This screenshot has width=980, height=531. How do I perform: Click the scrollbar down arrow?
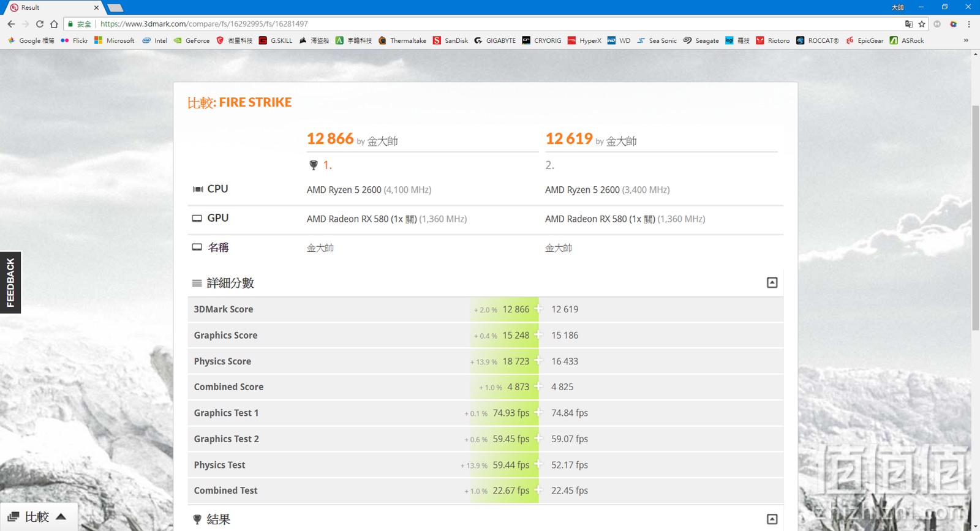coord(976,527)
